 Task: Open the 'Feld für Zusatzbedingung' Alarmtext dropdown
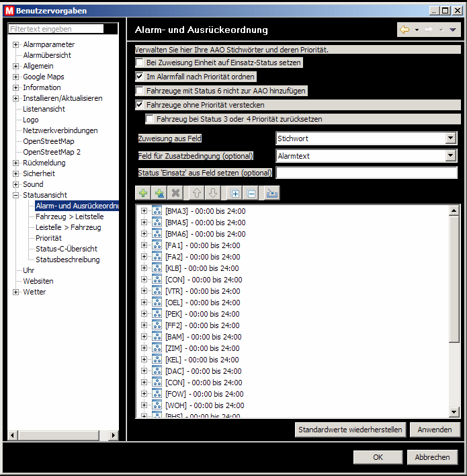(x=451, y=156)
